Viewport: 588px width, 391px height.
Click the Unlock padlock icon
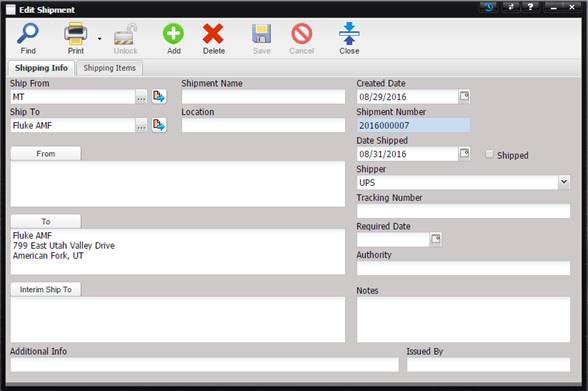click(126, 34)
